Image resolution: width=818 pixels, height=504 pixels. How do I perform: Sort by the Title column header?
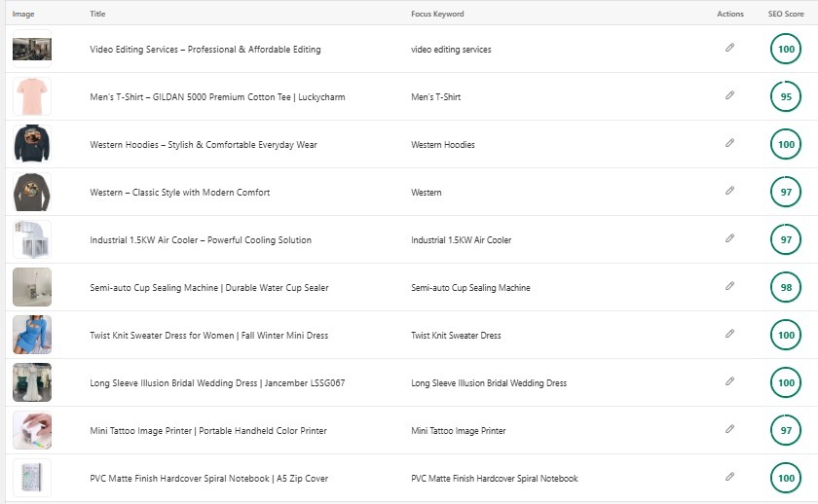97,15
